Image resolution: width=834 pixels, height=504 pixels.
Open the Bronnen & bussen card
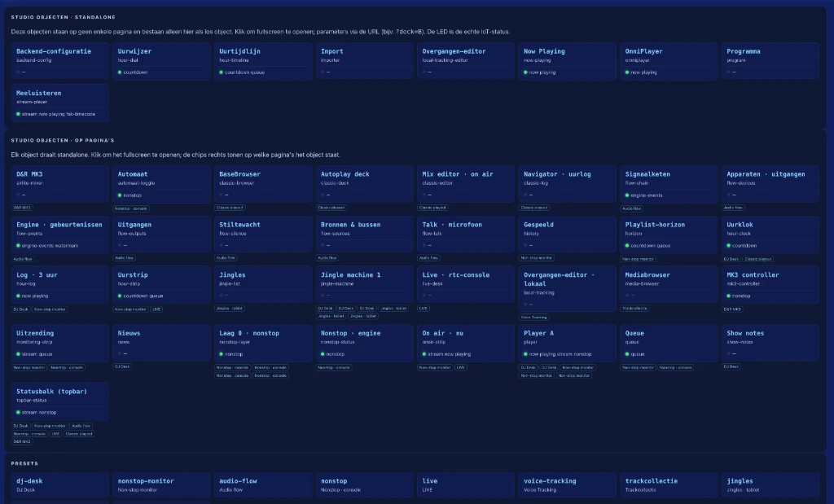pyautogui.click(x=364, y=234)
